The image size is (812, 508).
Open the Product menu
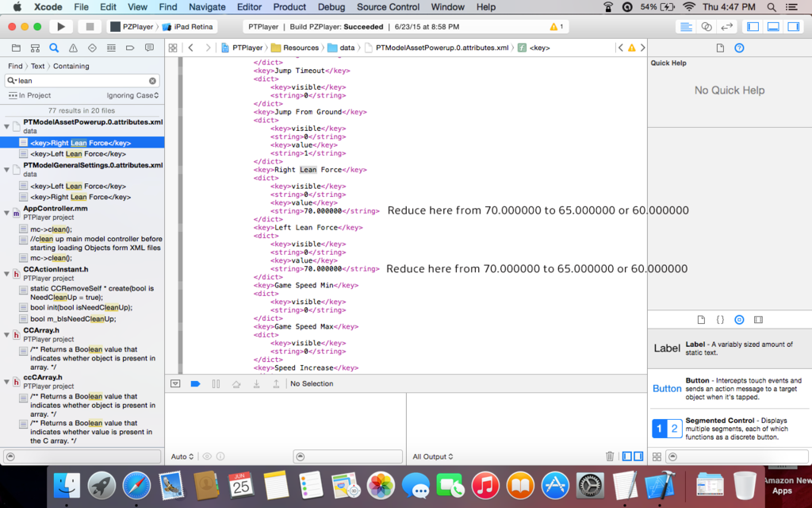pyautogui.click(x=289, y=7)
